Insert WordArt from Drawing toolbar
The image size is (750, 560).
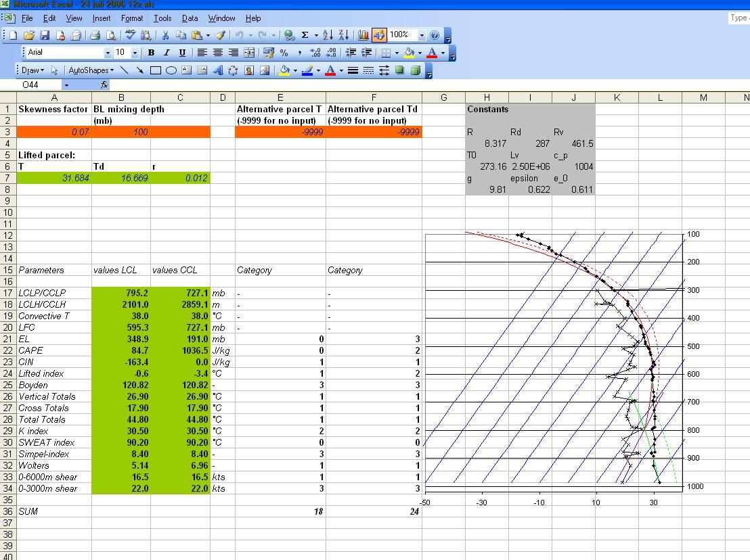[x=218, y=71]
